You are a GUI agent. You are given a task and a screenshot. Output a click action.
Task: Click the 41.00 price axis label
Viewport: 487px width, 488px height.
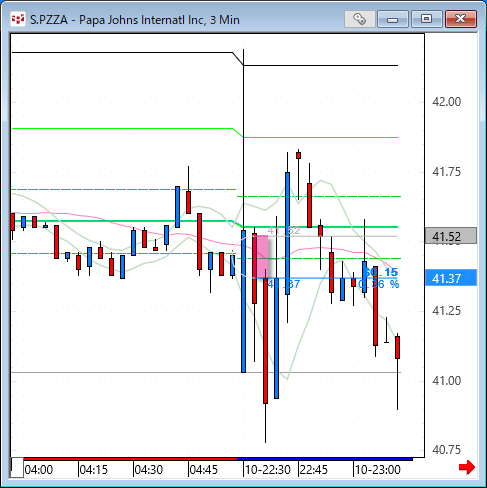[446, 380]
